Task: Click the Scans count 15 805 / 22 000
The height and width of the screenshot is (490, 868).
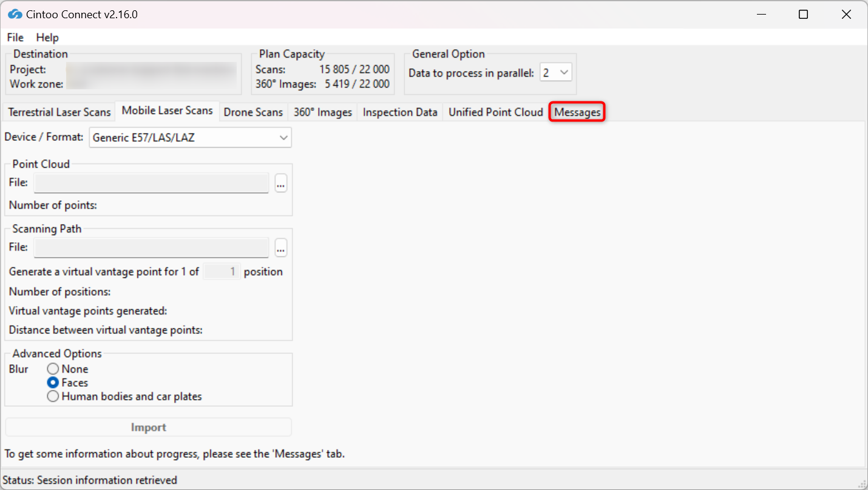Action: click(x=354, y=70)
